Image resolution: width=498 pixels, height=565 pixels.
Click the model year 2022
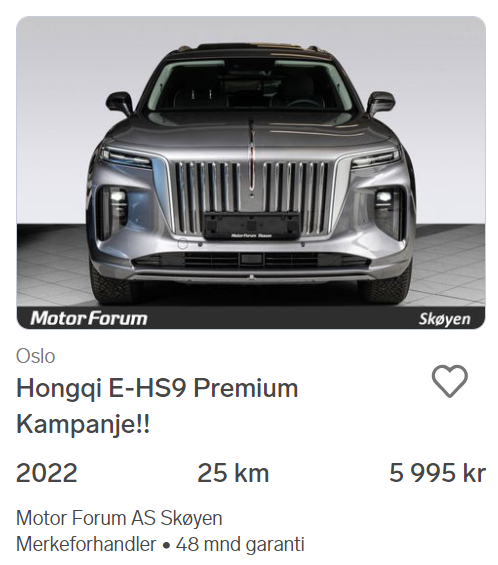(x=47, y=473)
